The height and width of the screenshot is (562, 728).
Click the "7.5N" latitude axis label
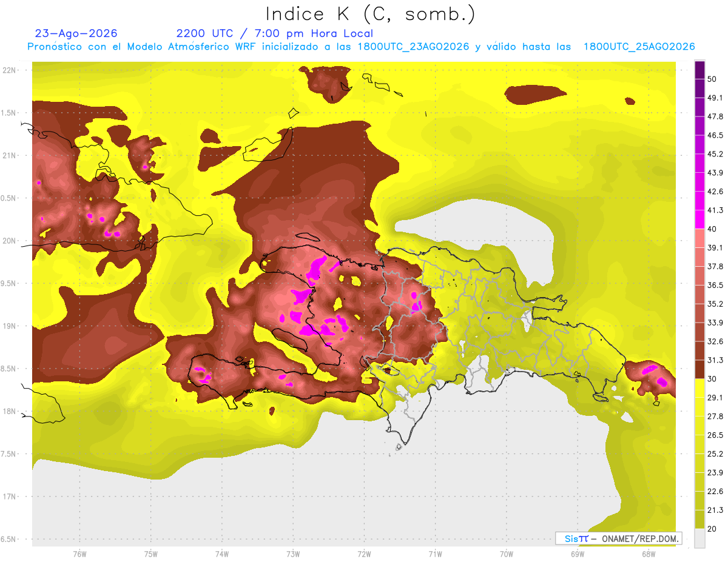pyautogui.click(x=9, y=454)
